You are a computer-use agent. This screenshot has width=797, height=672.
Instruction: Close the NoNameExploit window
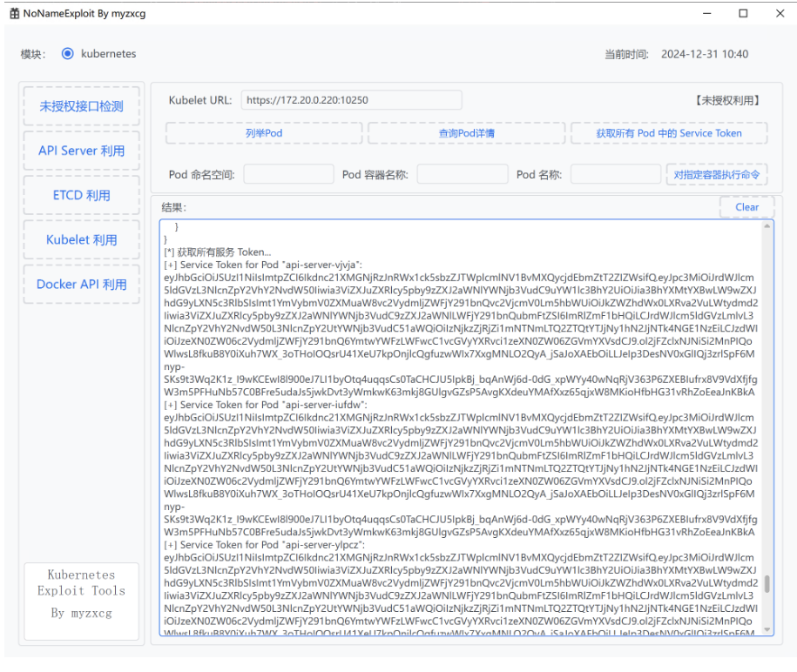coord(780,13)
